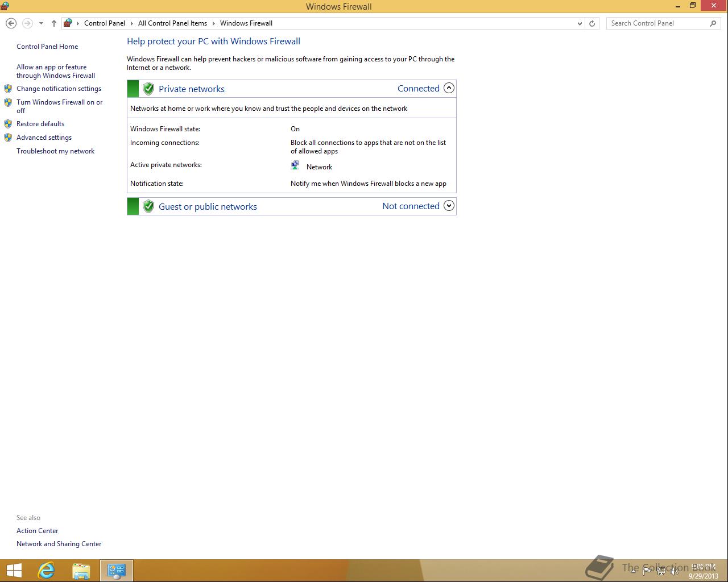This screenshot has height=582, width=728.
Task: Click the Windows Start button
Action: pos(14,571)
